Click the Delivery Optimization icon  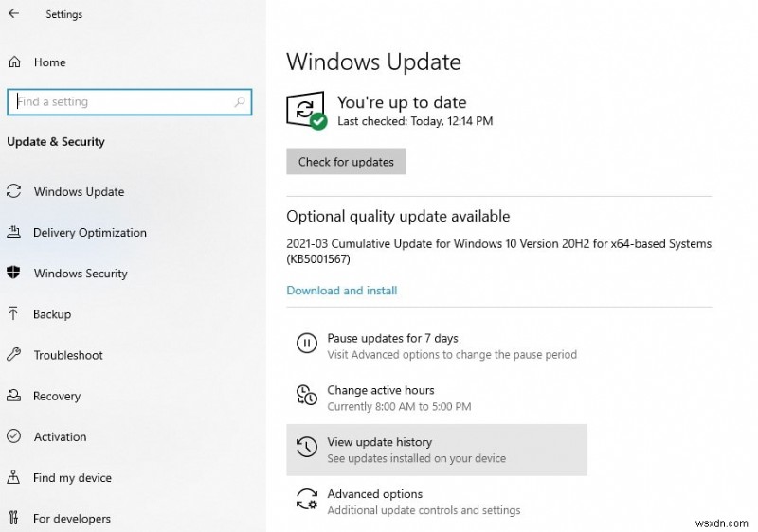14,232
